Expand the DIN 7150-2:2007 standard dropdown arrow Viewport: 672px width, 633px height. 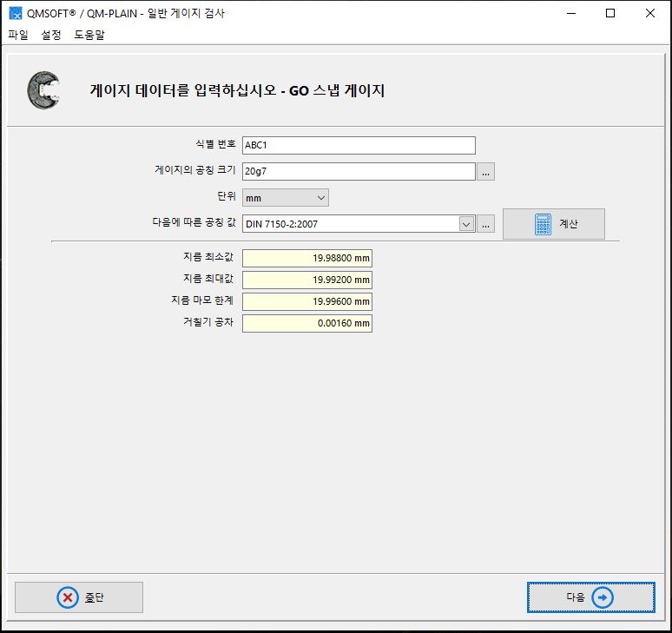coord(466,224)
